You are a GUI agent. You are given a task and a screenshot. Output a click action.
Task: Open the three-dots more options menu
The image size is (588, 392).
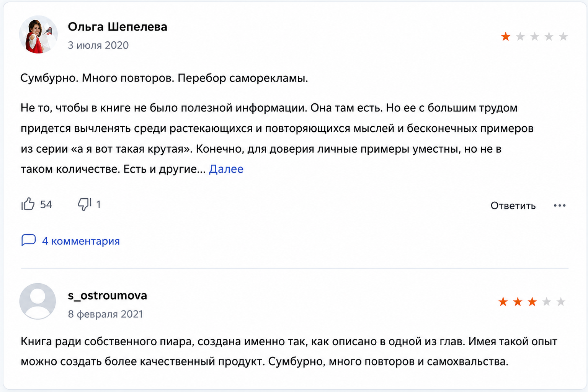click(x=559, y=206)
